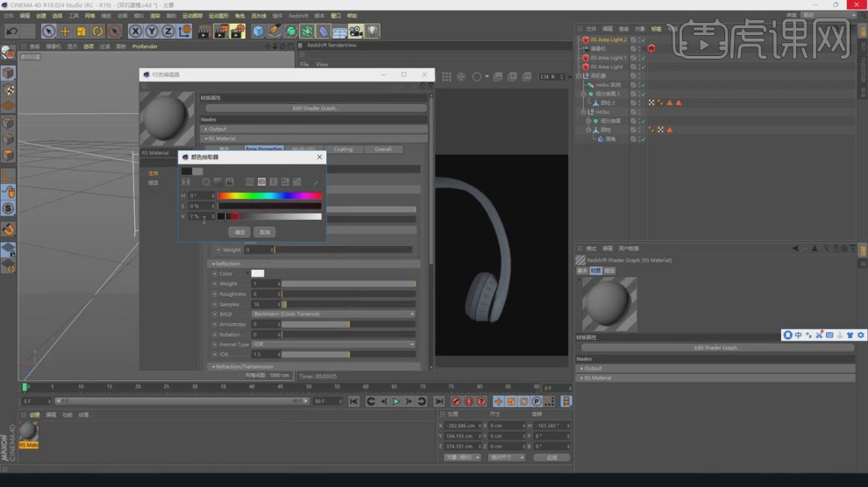Open the Redshift menu in menu bar
868x487 pixels.
point(298,16)
